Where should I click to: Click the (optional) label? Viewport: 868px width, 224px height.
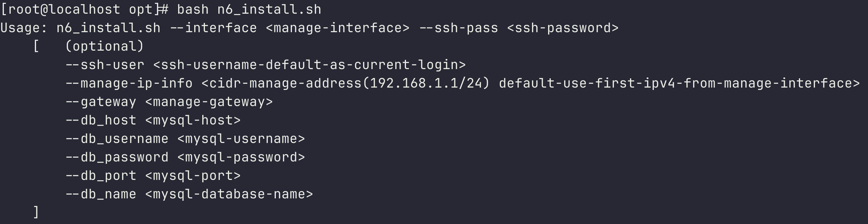[x=105, y=46]
